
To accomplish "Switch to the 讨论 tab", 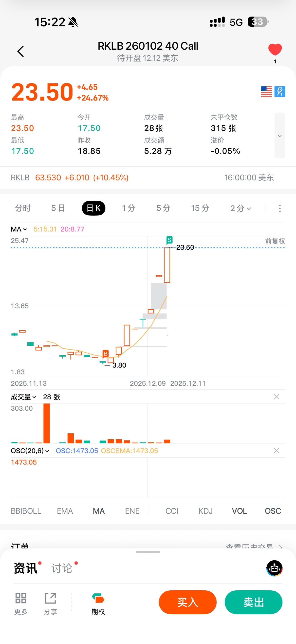I will (62, 568).
